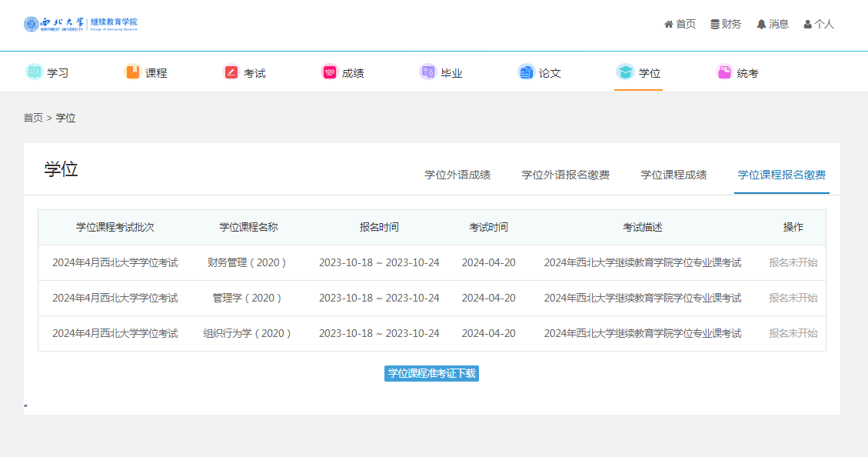The image size is (868, 457).
Task: Switch to 学位外语成绩 tab
Action: coord(457,175)
